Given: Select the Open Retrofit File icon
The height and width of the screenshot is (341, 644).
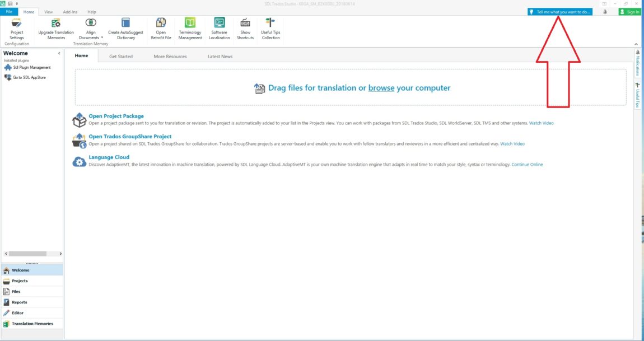Looking at the screenshot, I should (x=161, y=22).
